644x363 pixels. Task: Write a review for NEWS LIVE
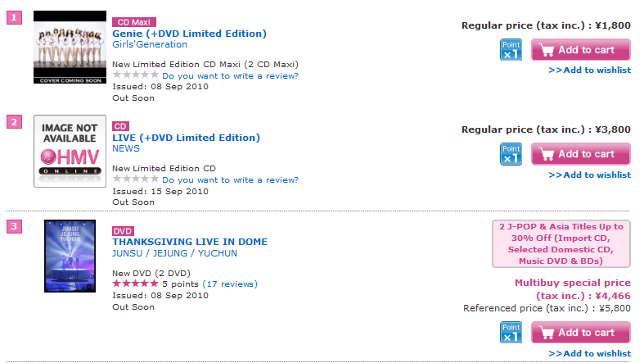pos(230,179)
